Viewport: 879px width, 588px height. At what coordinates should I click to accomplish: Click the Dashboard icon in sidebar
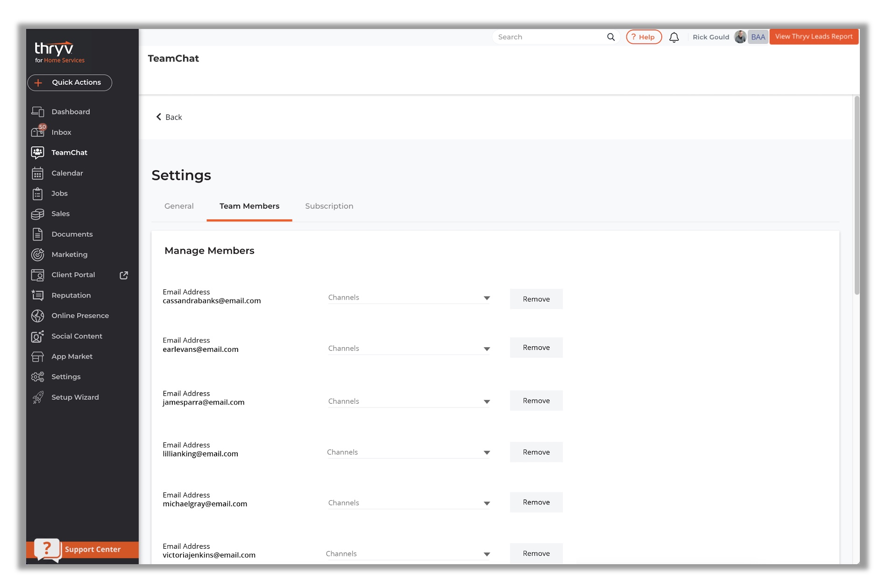pos(37,112)
